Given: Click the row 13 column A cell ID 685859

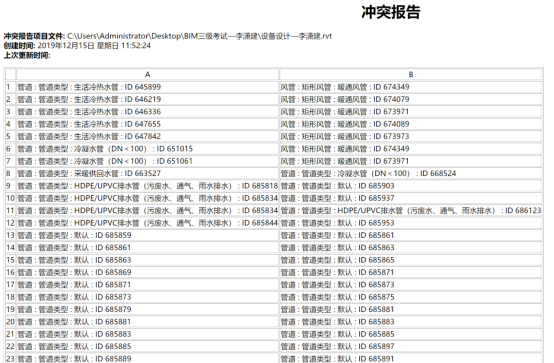Looking at the screenshot, I should point(148,235).
